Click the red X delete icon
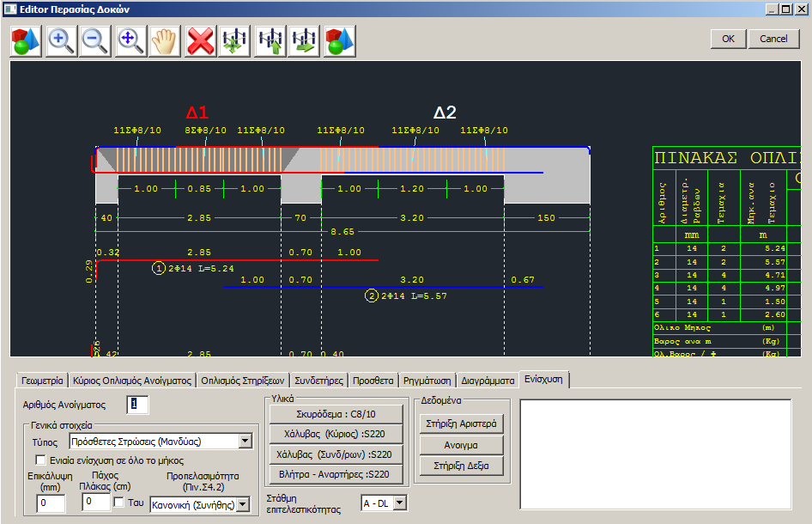 200,41
